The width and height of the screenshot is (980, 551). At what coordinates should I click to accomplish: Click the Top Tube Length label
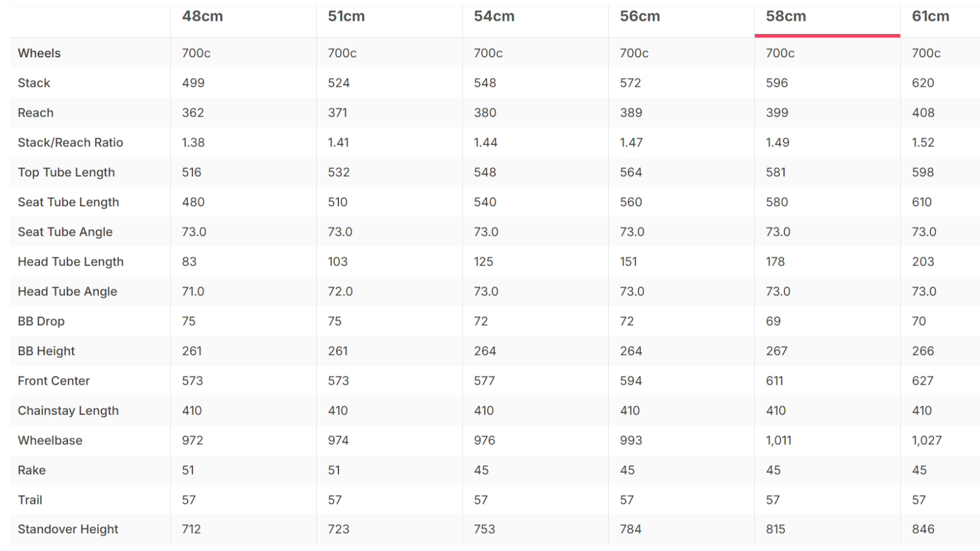[x=66, y=172]
